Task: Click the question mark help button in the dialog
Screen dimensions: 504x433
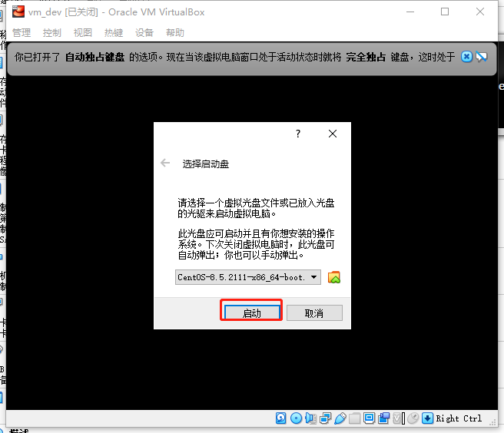Action: (x=298, y=134)
